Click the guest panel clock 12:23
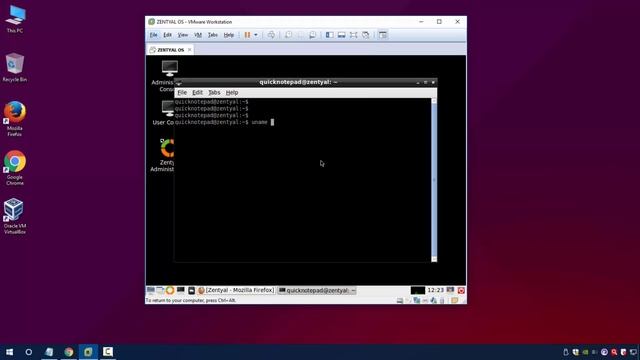Image resolution: width=640 pixels, height=360 pixels. 435,290
